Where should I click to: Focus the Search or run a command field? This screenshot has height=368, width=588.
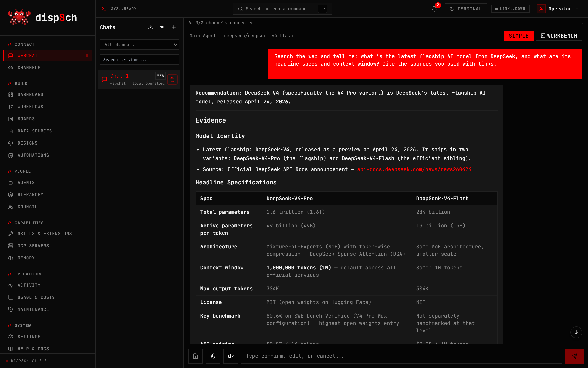tap(282, 9)
